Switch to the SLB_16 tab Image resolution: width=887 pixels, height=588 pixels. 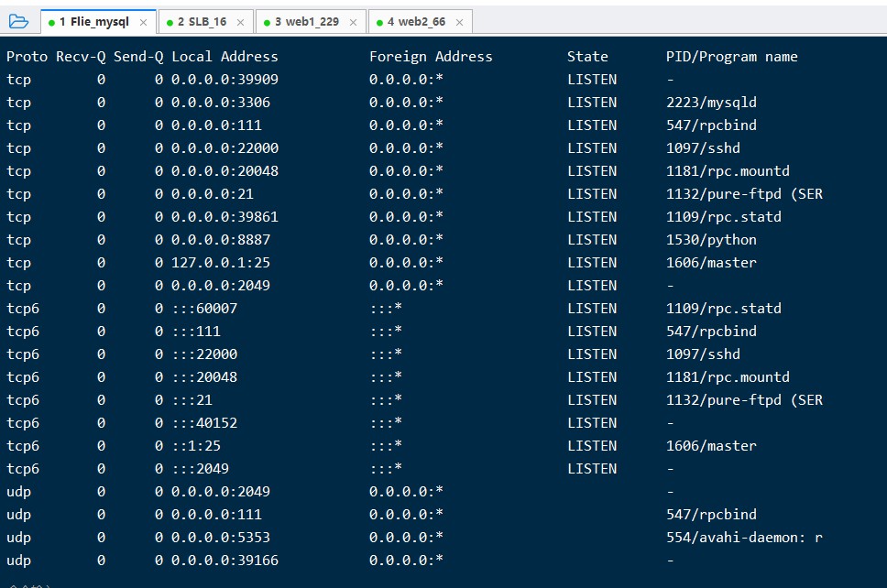click(x=202, y=22)
